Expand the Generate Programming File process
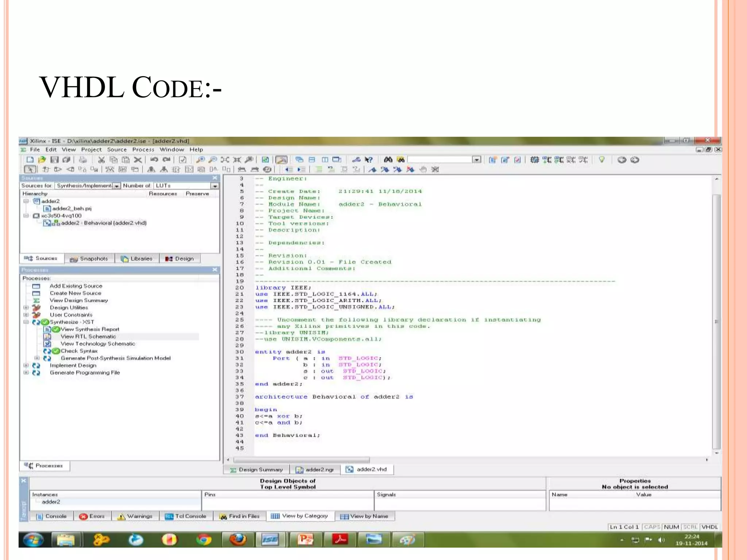 (26, 373)
